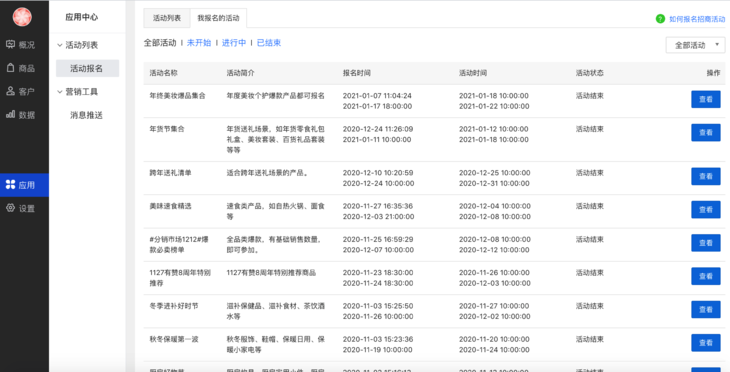Click the shop logo avatar
Screen dimensions: 730x372
pos(22,17)
